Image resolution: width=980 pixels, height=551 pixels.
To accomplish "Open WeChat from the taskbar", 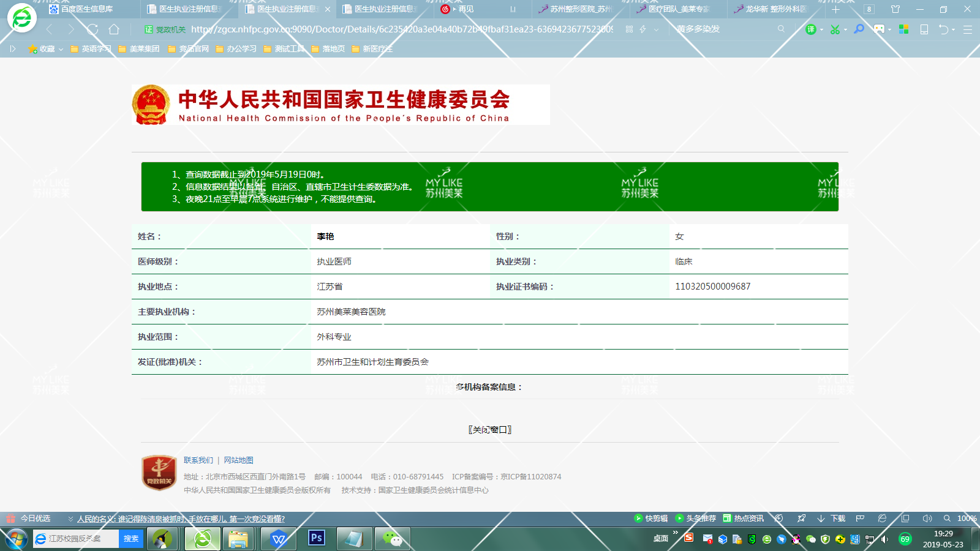I will point(392,539).
